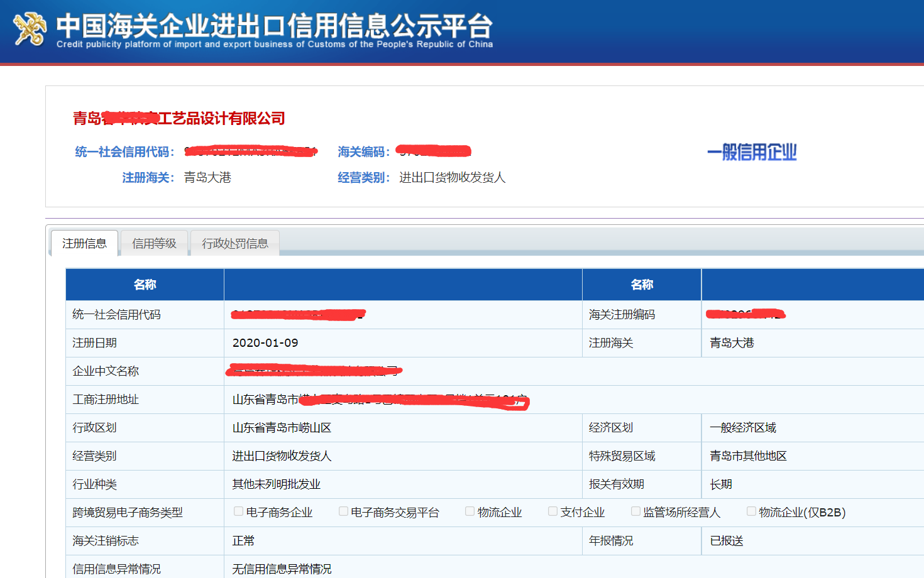
Task: Click the 统一社会信用代码 table row label
Action: point(116,315)
